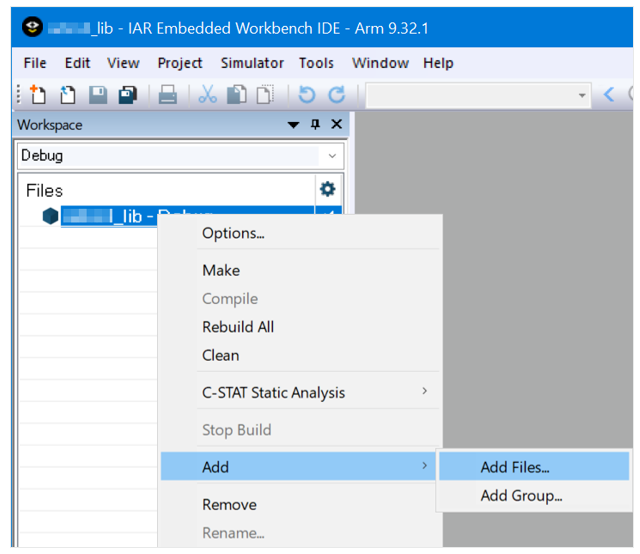
Task: Select Rename... in the context menu
Action: 301,533
